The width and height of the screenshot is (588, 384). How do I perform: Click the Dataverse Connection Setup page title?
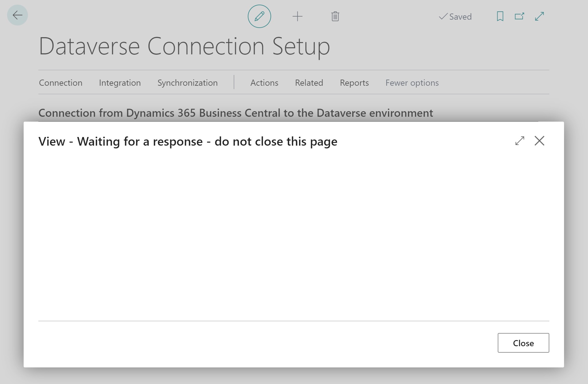tap(184, 46)
